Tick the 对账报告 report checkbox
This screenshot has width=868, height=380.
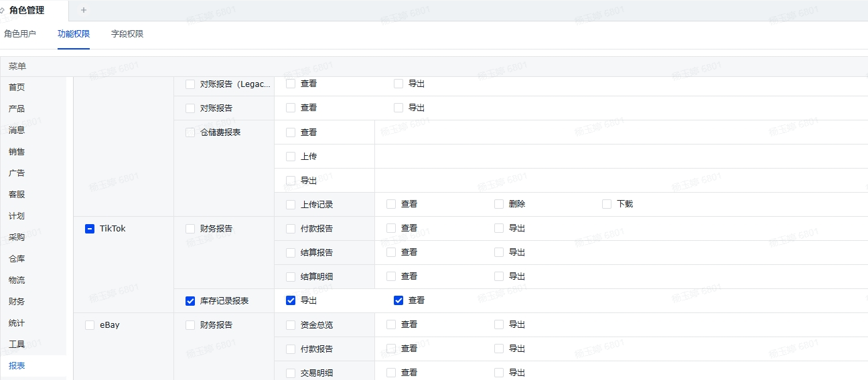(190, 108)
